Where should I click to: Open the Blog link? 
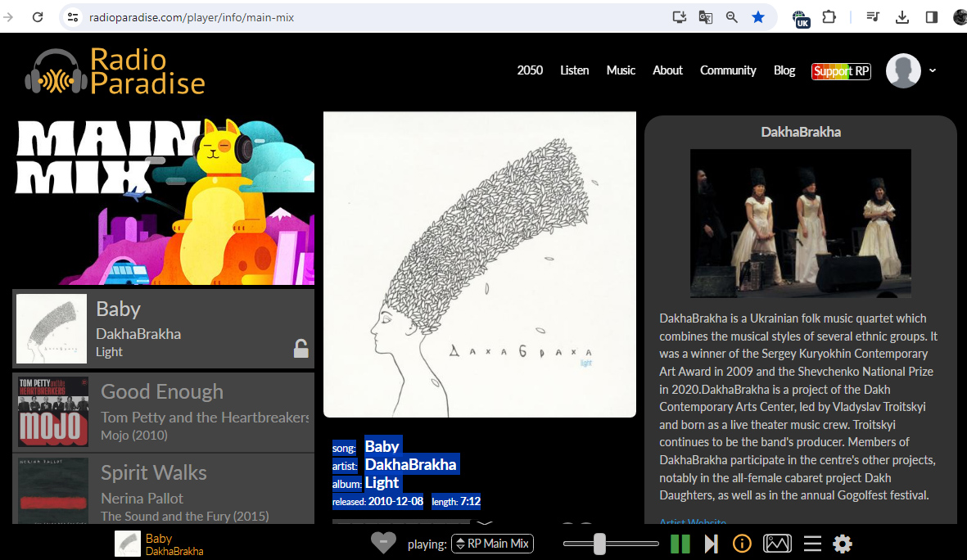[x=784, y=70]
